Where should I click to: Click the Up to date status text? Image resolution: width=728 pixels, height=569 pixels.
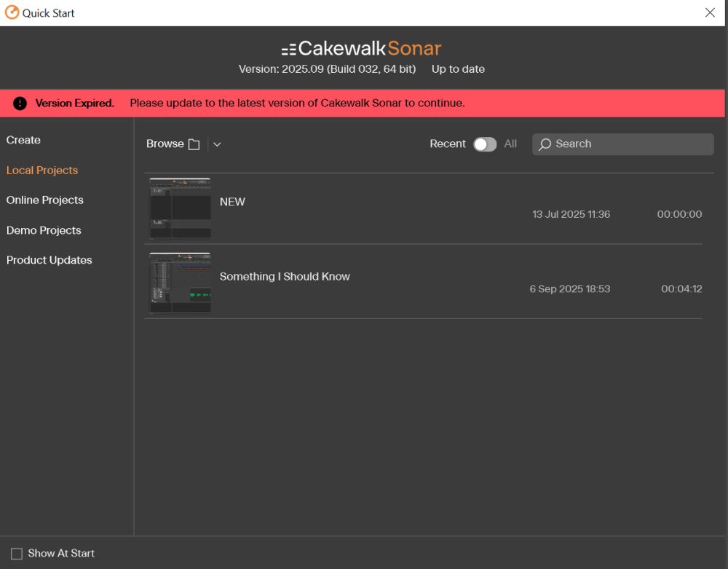pyautogui.click(x=458, y=69)
